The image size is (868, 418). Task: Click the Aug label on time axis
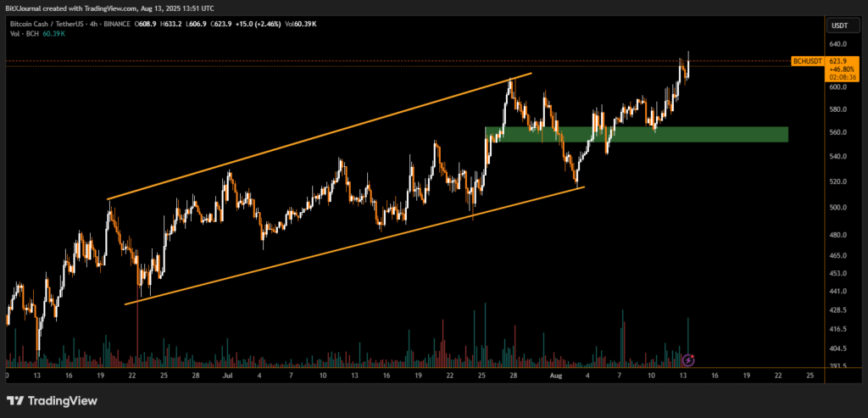click(x=555, y=374)
